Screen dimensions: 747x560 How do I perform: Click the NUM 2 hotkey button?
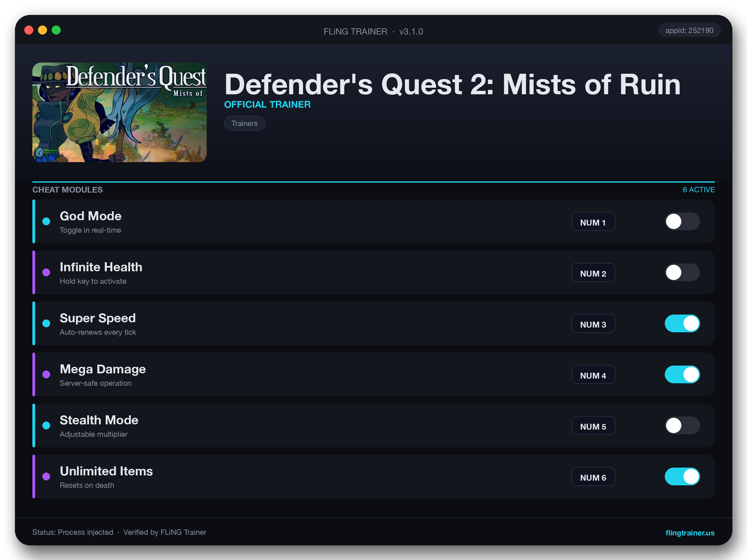pyautogui.click(x=593, y=273)
